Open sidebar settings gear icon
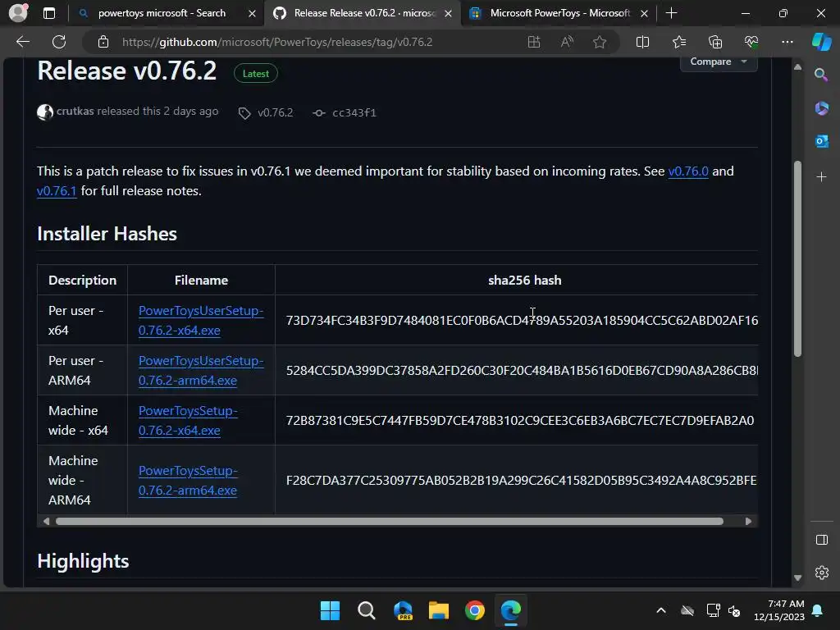 [821, 573]
